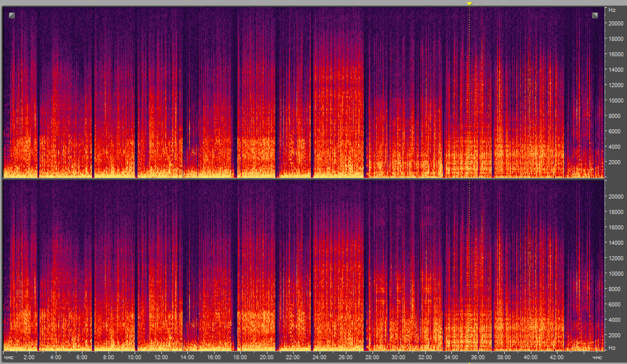The image size is (627, 364).
Task: Click 10000 on the upper channel frequency scale
Action: (614, 100)
